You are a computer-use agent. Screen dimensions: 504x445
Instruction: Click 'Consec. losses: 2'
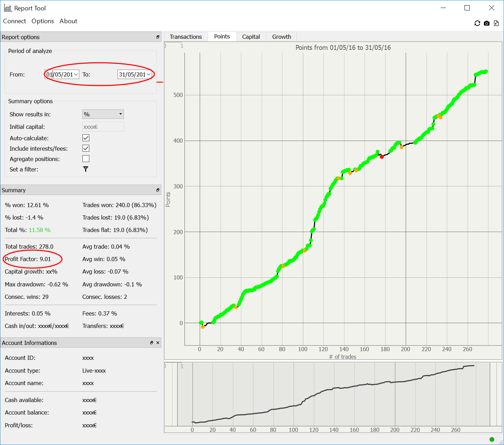(x=105, y=297)
